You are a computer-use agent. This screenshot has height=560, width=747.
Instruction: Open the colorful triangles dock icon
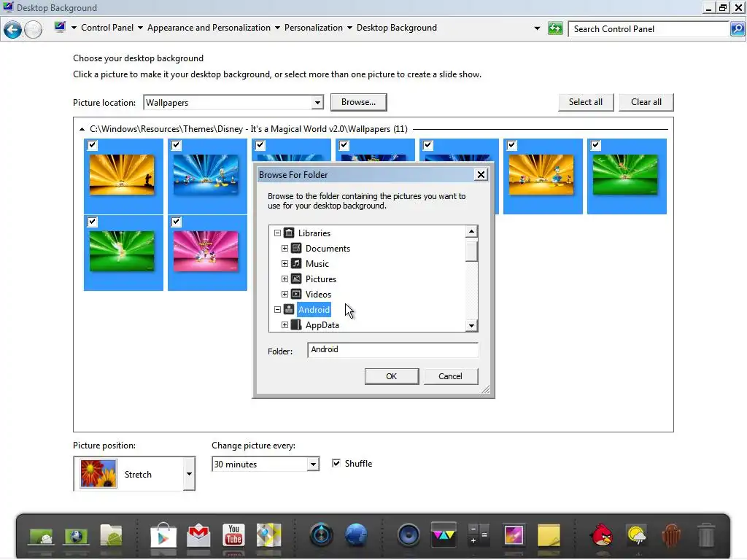click(x=444, y=534)
